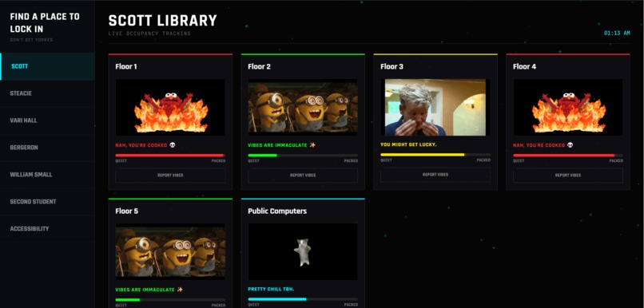The height and width of the screenshot is (308, 644).
Task: Click 'PRETTY CHILL TBH.' status text
Action: click(271, 289)
